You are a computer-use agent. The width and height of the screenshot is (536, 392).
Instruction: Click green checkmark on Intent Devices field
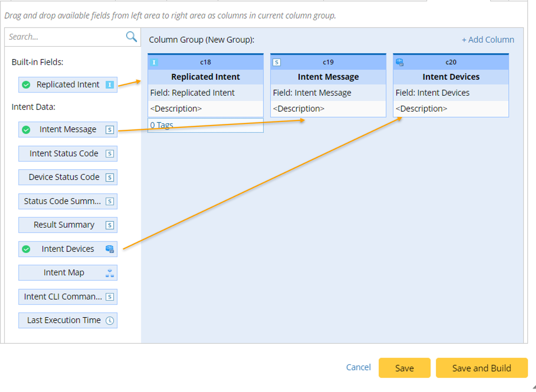click(x=26, y=249)
